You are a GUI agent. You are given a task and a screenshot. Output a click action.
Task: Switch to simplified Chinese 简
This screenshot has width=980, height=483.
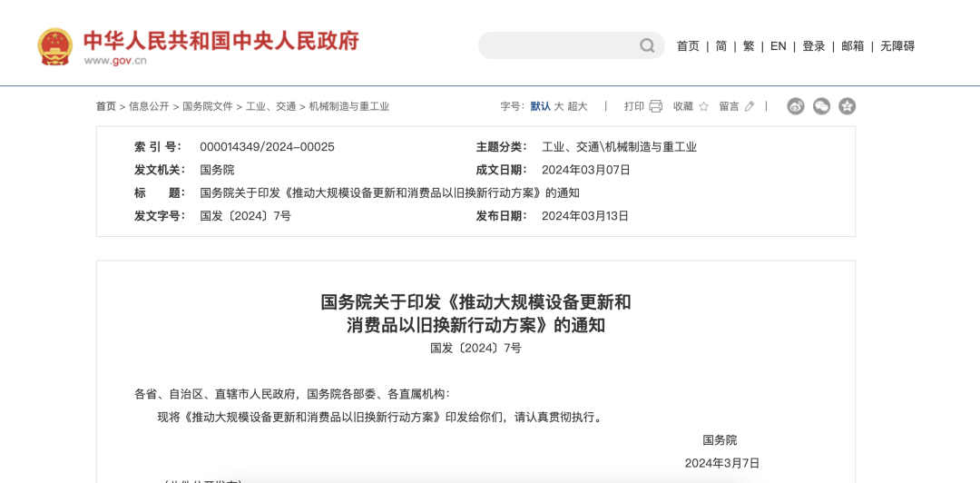click(720, 46)
